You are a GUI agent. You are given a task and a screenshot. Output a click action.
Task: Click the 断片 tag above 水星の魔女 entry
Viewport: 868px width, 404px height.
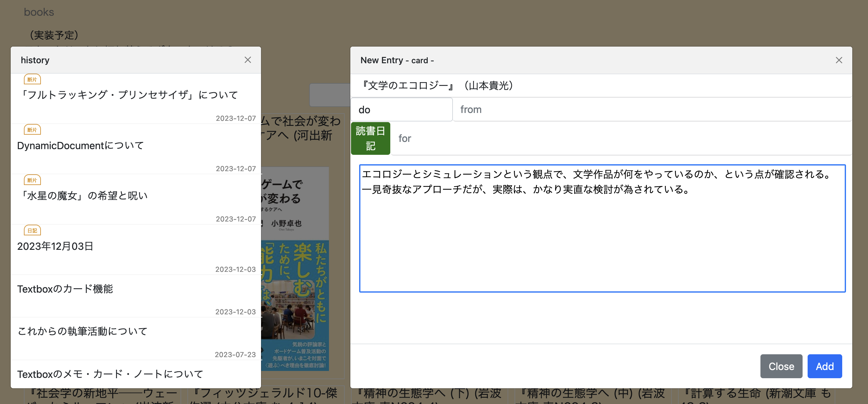[x=32, y=180]
